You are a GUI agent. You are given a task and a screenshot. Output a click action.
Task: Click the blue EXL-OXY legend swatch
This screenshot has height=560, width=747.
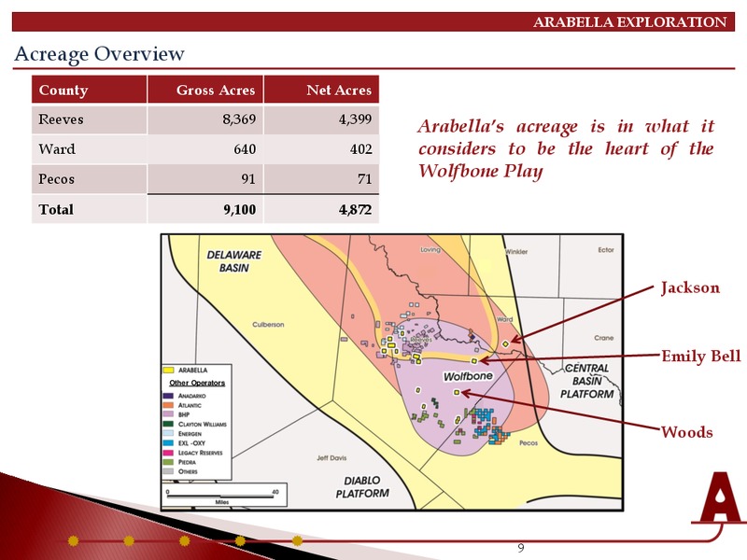pos(168,442)
